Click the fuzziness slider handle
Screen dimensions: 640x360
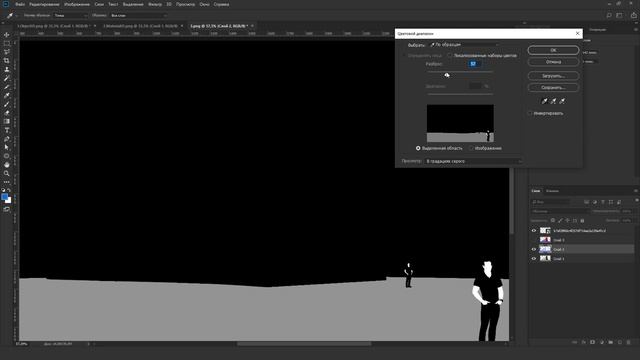(x=447, y=75)
